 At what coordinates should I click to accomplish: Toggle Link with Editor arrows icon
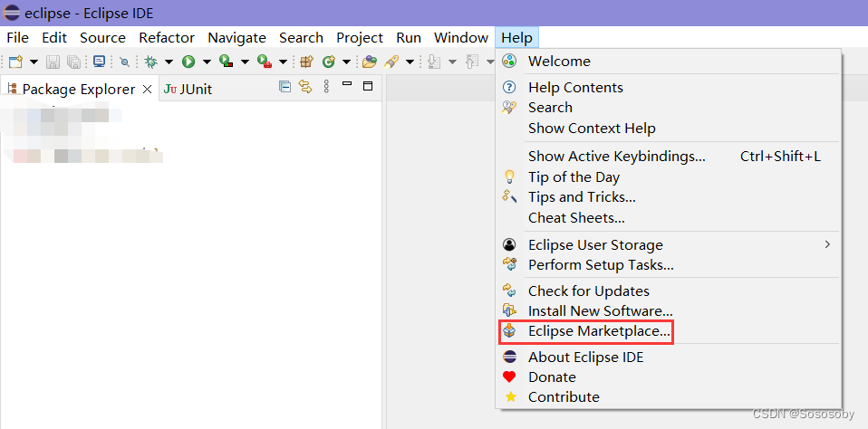click(x=305, y=86)
